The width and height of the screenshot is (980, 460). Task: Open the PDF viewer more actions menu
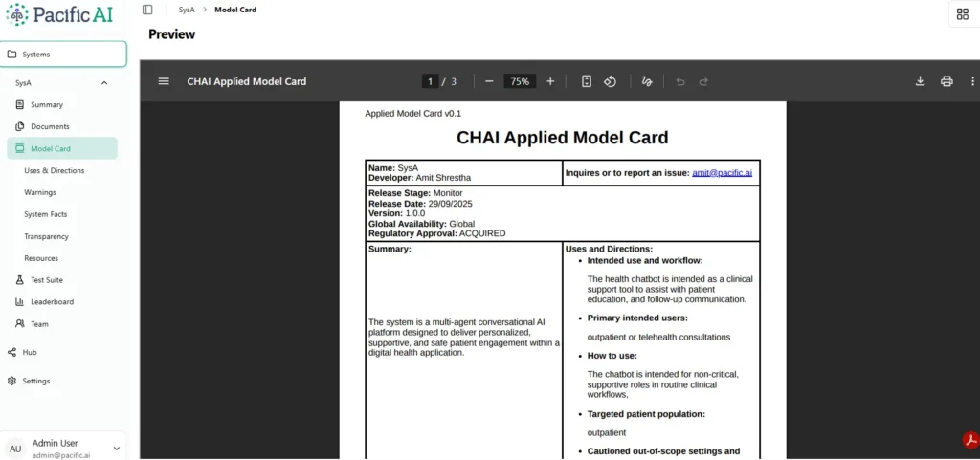[972, 81]
